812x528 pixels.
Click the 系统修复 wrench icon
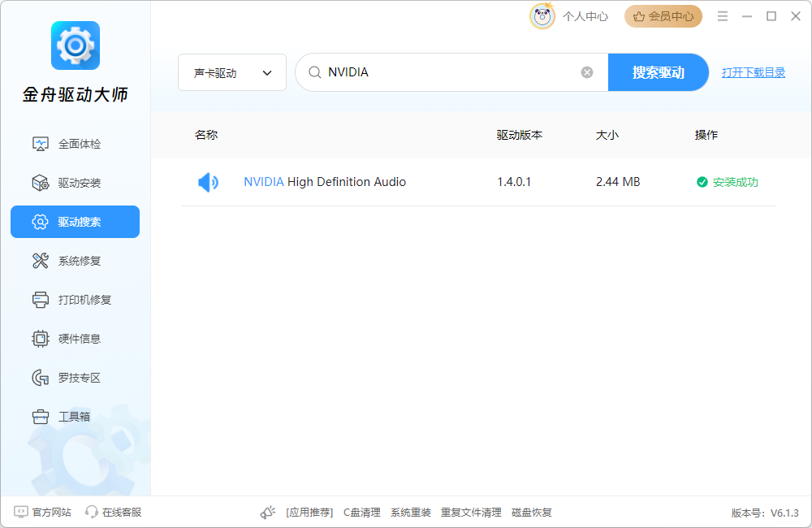point(41,261)
